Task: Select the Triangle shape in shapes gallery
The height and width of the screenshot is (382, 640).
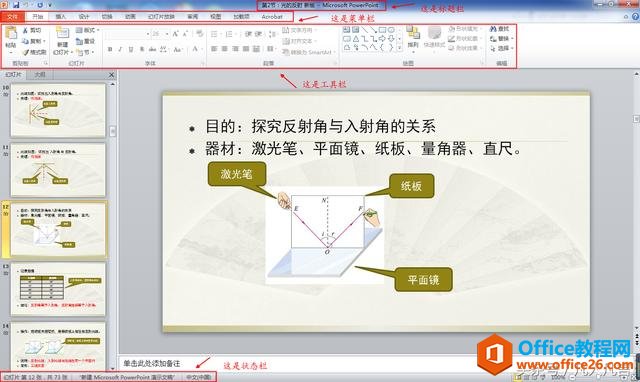Action: coord(356,39)
